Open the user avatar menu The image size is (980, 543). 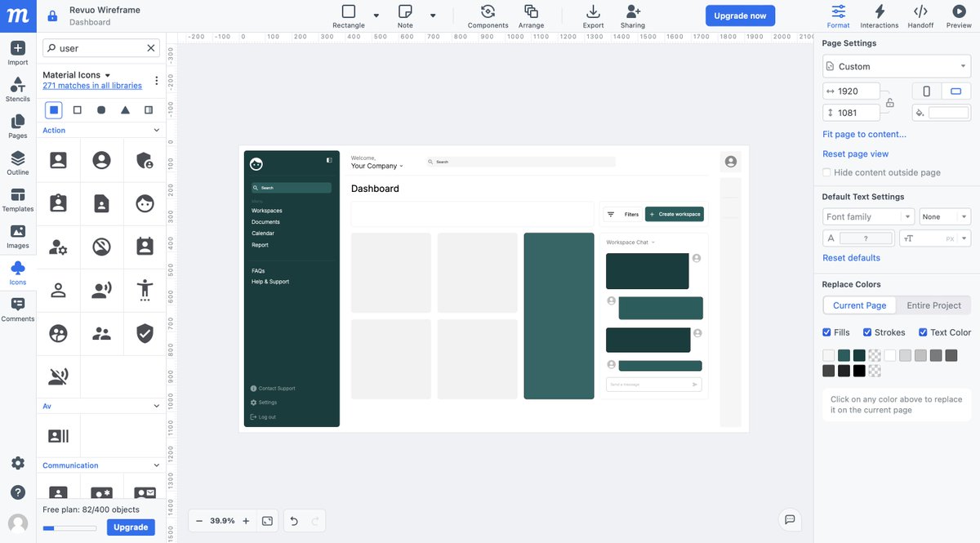pos(18,523)
